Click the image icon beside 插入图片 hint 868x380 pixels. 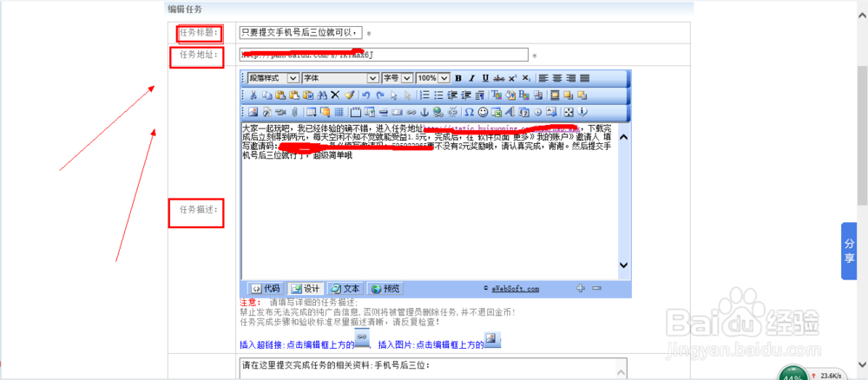pos(492,337)
